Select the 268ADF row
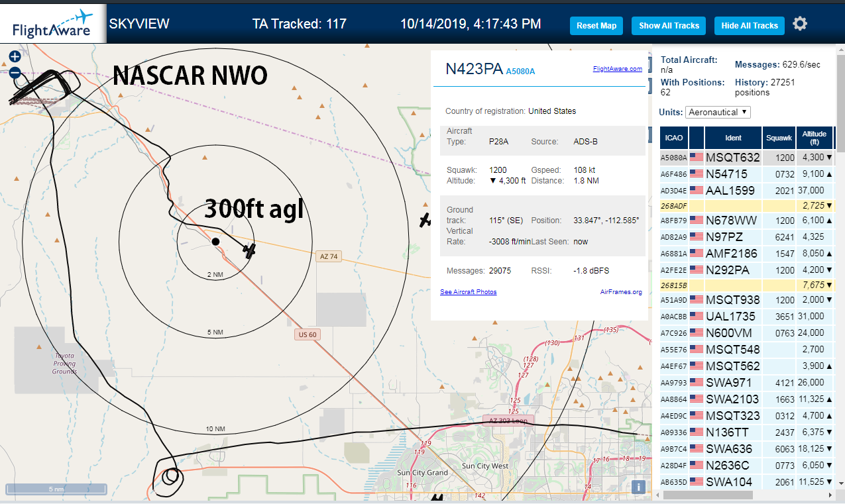The width and height of the screenshot is (845, 504). [746, 206]
